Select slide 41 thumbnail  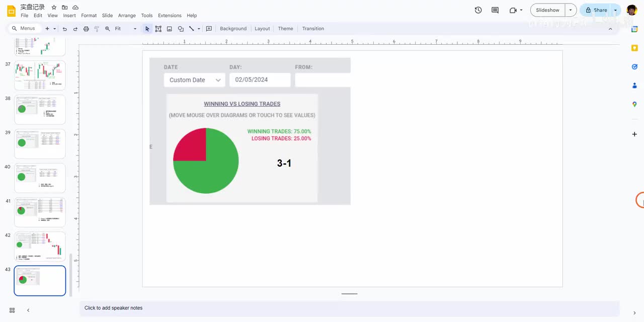[40, 212]
